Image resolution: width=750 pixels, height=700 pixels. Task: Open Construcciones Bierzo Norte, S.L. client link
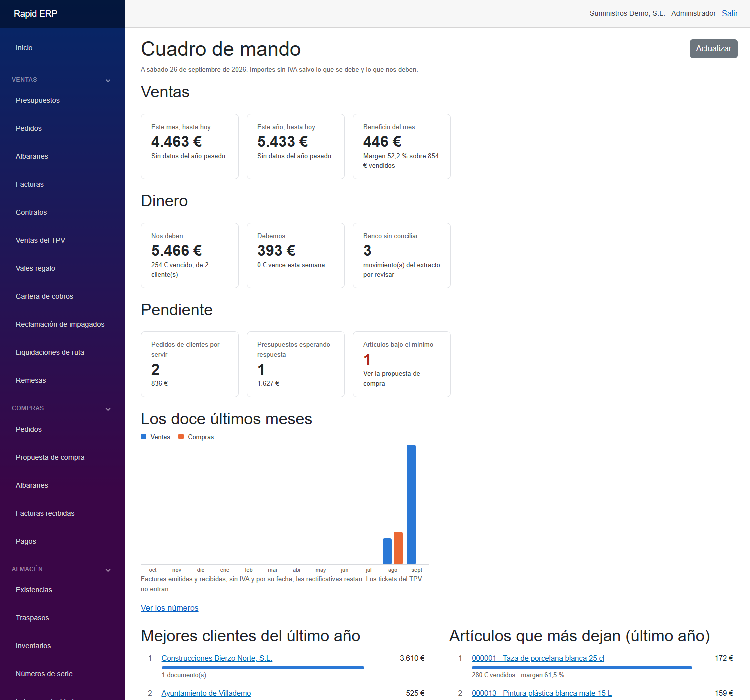[217, 658]
